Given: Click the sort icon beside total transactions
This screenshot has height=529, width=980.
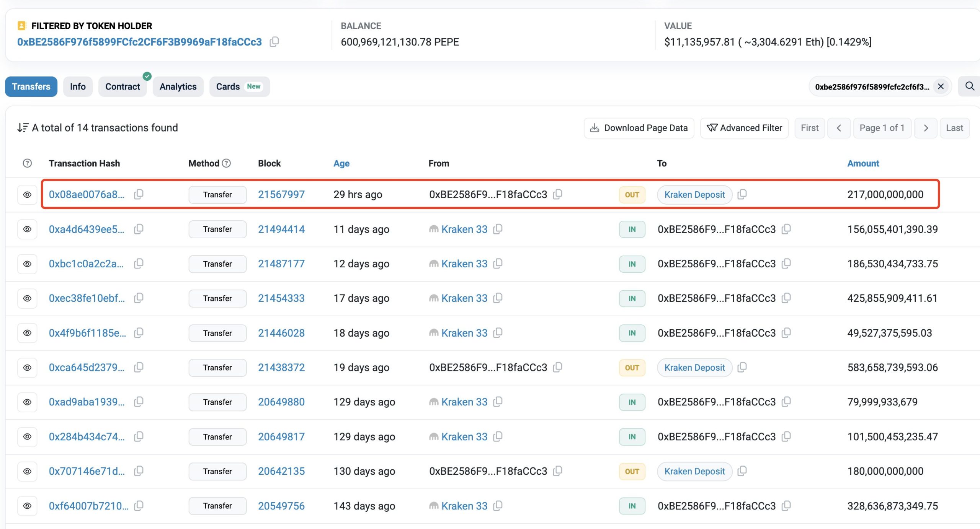Looking at the screenshot, I should tap(23, 128).
